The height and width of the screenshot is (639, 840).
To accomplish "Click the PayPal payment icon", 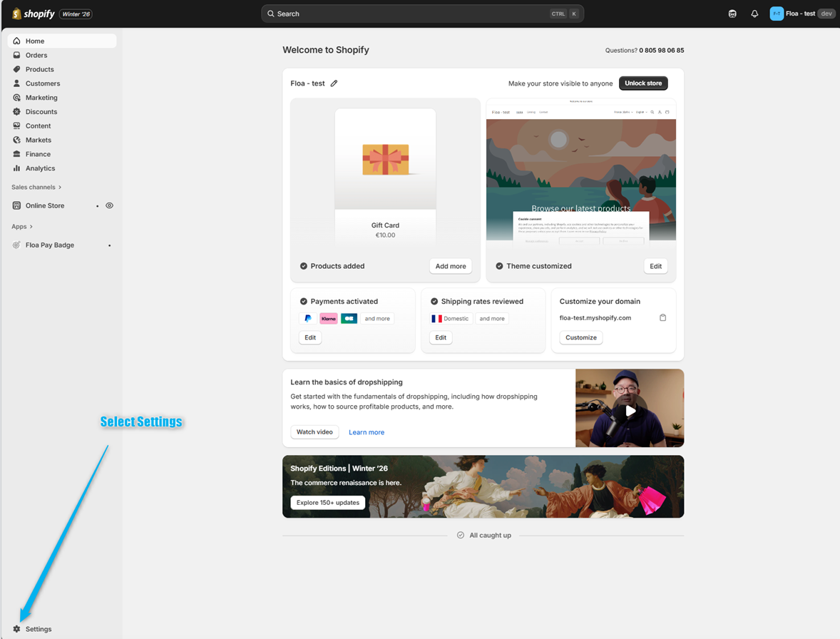I will pos(307,319).
